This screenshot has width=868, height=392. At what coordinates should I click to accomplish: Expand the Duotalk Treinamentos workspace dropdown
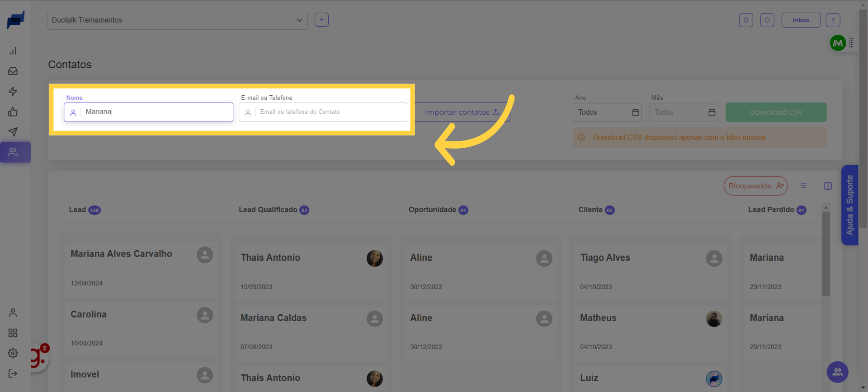[x=177, y=20]
